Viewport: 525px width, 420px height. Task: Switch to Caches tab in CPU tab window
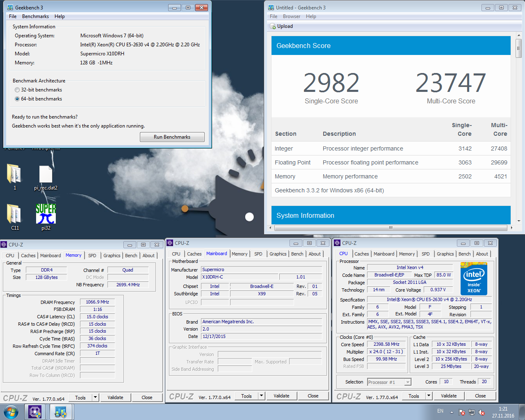tap(361, 254)
